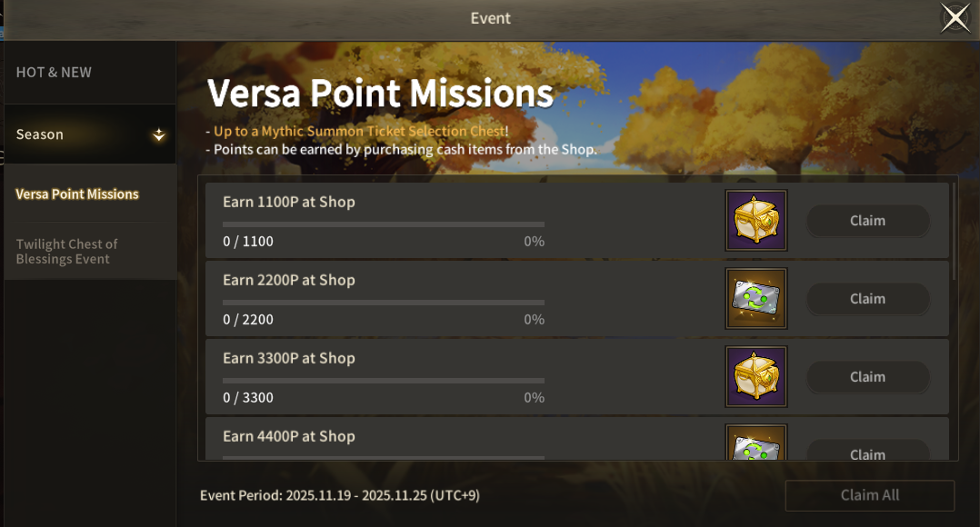
Task: Close the Event window with the X icon
Action: click(955, 18)
